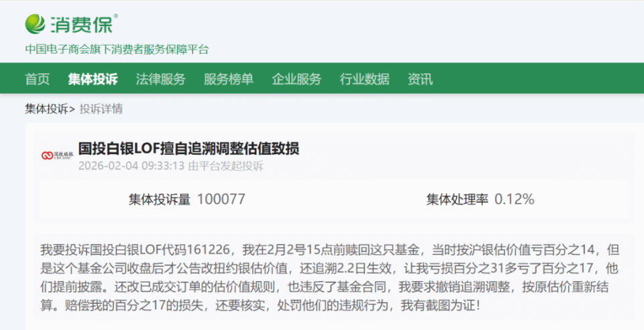Viewport: 644px width, 330px height.
Task: Click the line starting 算。赔偿我的百分之17的损失
Action: point(260,305)
